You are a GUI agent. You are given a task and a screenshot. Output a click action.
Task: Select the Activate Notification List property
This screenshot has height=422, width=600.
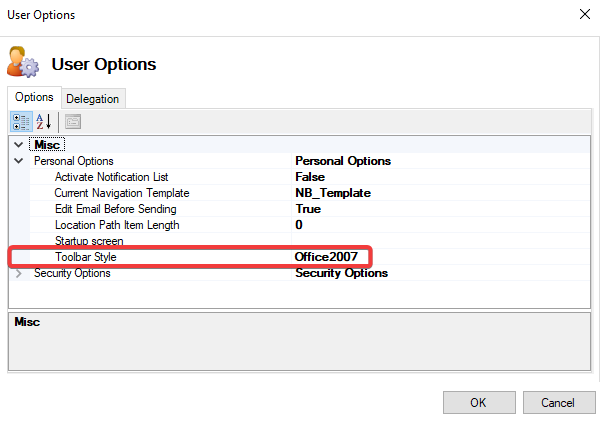pyautogui.click(x=111, y=177)
